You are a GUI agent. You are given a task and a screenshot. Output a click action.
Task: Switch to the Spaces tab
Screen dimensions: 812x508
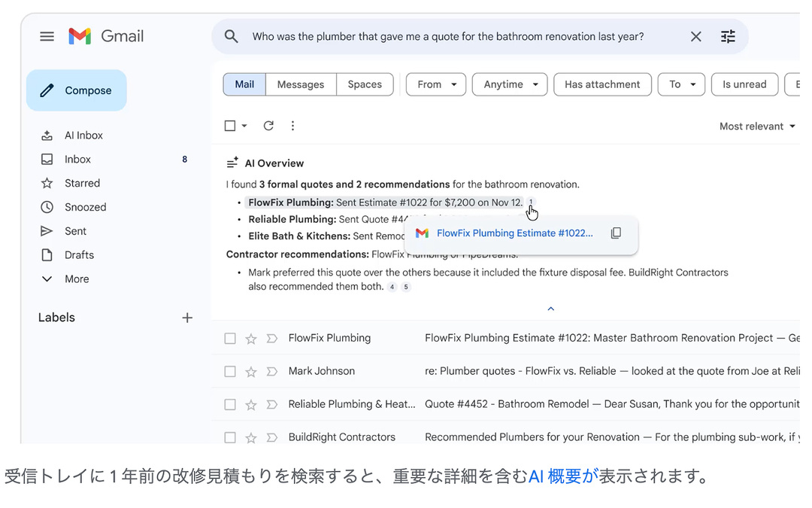tap(365, 84)
